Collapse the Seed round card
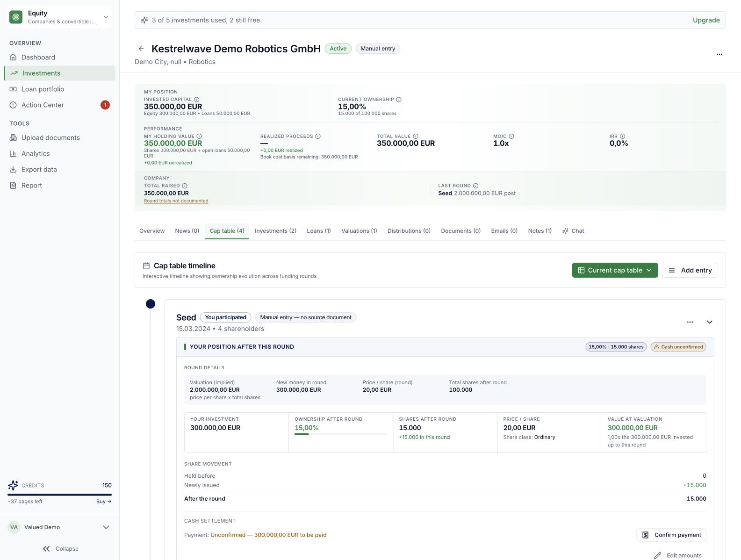Viewport: 741px width, 560px height. tap(710, 322)
